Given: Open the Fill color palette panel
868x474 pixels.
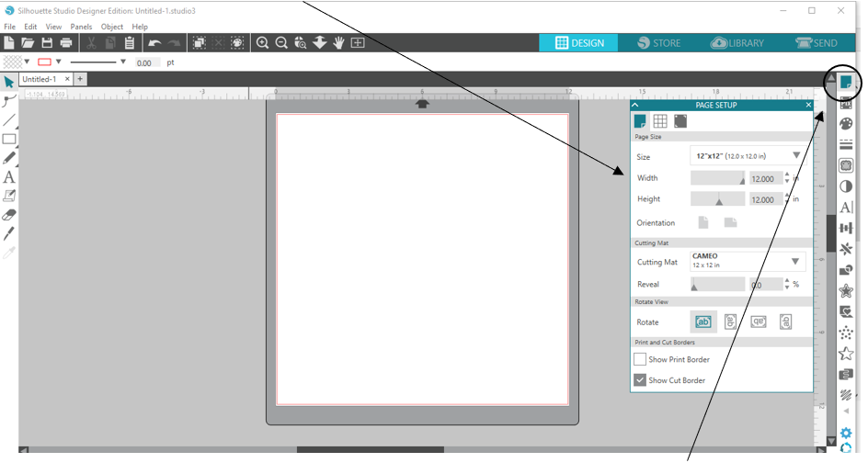Looking at the screenshot, I should click(x=846, y=123).
